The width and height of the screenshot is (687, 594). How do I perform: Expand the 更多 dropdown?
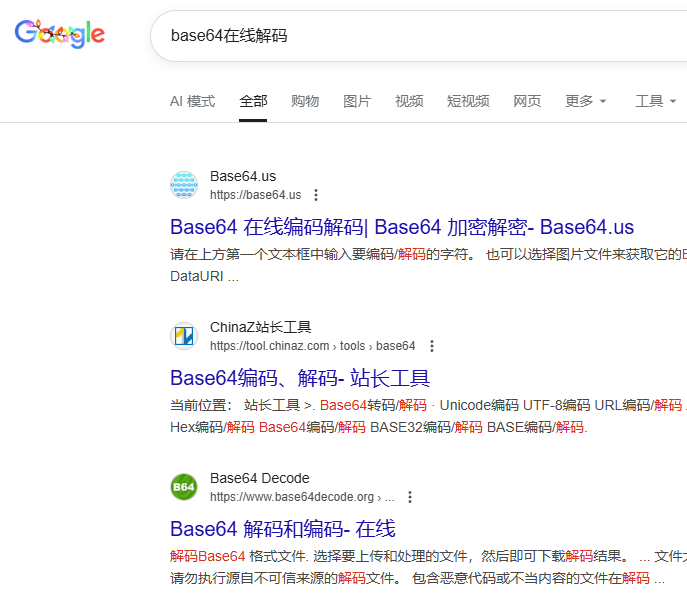(586, 101)
